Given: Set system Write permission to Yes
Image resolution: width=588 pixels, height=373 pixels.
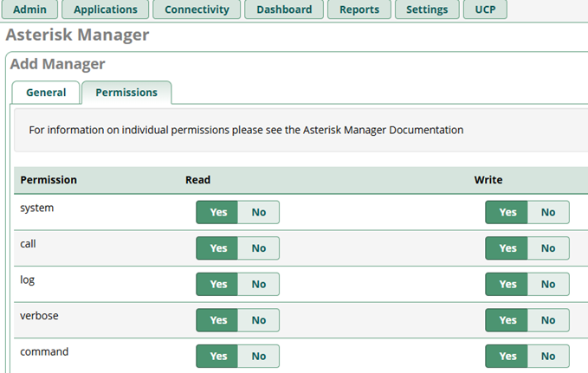Looking at the screenshot, I should coord(507,212).
